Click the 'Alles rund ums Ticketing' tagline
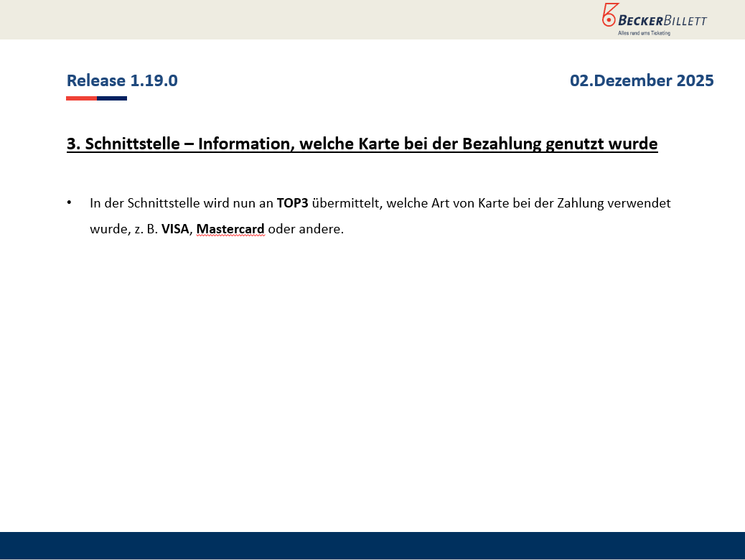Image resolution: width=745 pixels, height=560 pixels. tap(644, 33)
